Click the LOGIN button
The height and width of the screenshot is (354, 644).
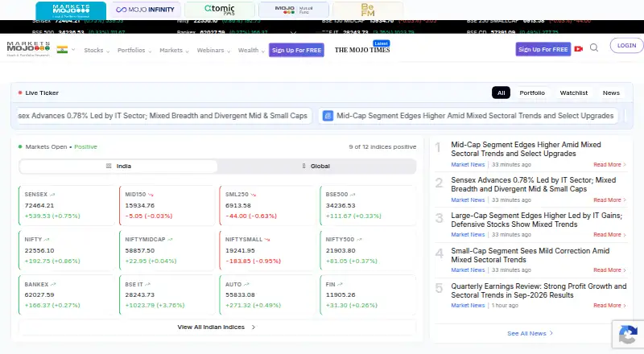pyautogui.click(x=626, y=46)
